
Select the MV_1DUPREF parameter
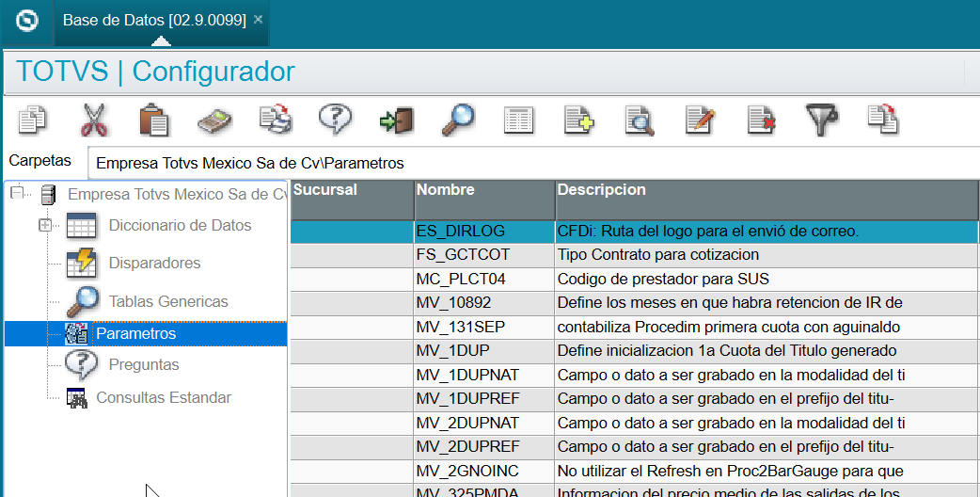pyautogui.click(x=468, y=399)
